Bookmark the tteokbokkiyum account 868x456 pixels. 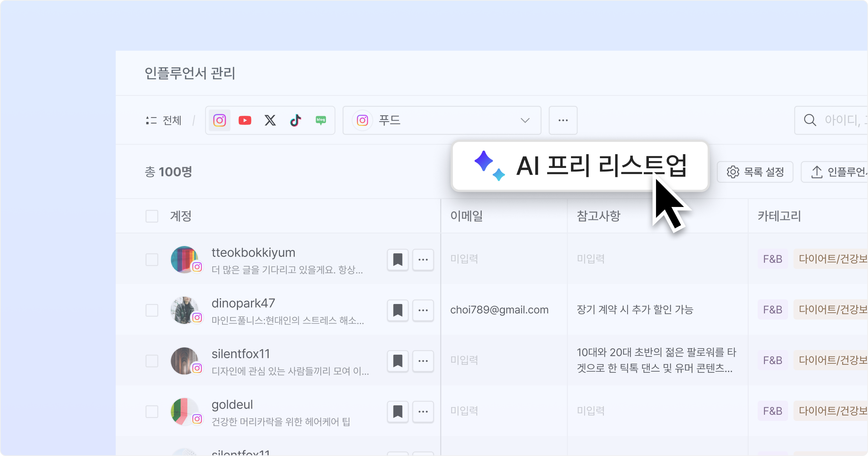[398, 259]
